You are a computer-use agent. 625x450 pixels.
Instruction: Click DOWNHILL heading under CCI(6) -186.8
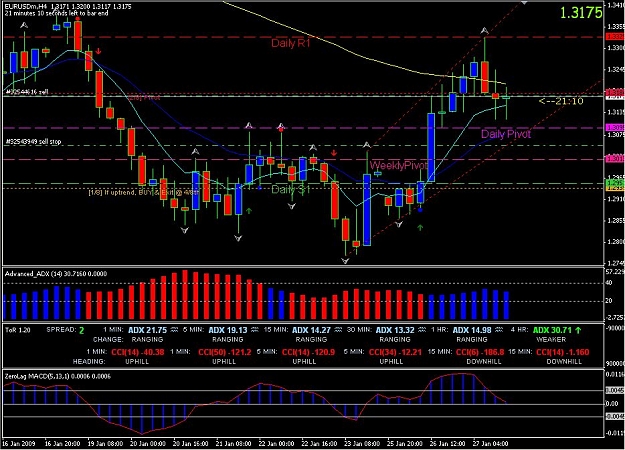[483, 362]
